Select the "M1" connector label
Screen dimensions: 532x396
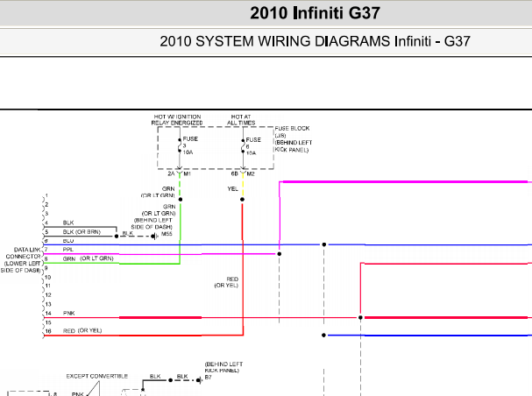click(x=187, y=173)
